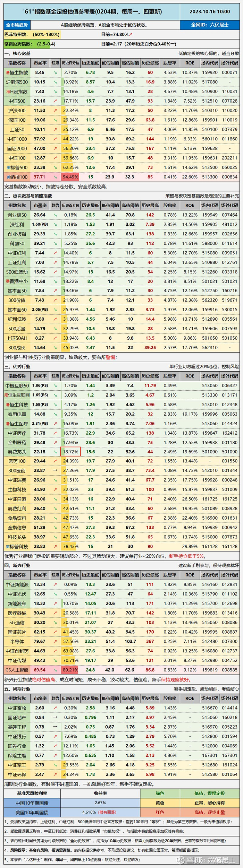The height and width of the screenshot is (868, 243).
Task: Click the 深红利 name cell
Action: tap(17, 224)
